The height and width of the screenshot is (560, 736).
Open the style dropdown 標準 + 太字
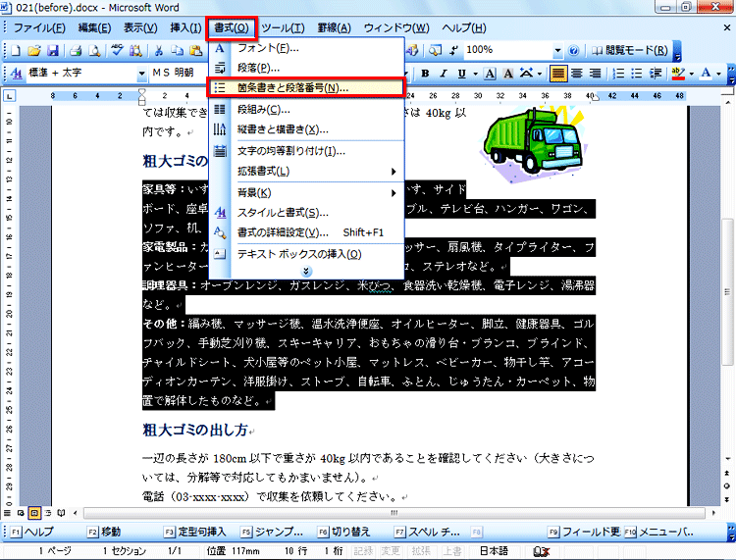pyautogui.click(x=141, y=75)
